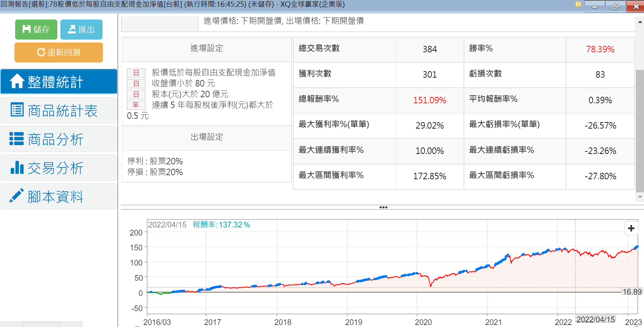Select the 交易分析 trade analysis tab
The height and width of the screenshot is (327, 644).
59,168
